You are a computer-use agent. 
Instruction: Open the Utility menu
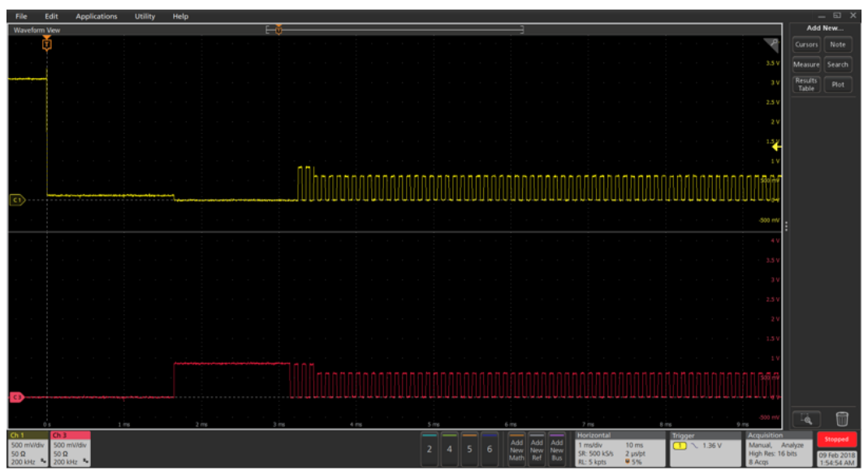145,16
